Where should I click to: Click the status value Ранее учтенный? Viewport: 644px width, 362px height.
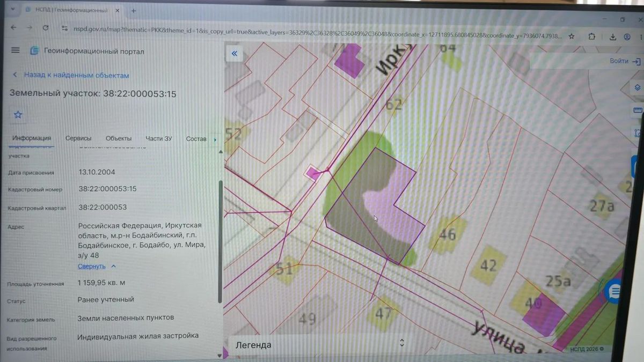pos(106,299)
